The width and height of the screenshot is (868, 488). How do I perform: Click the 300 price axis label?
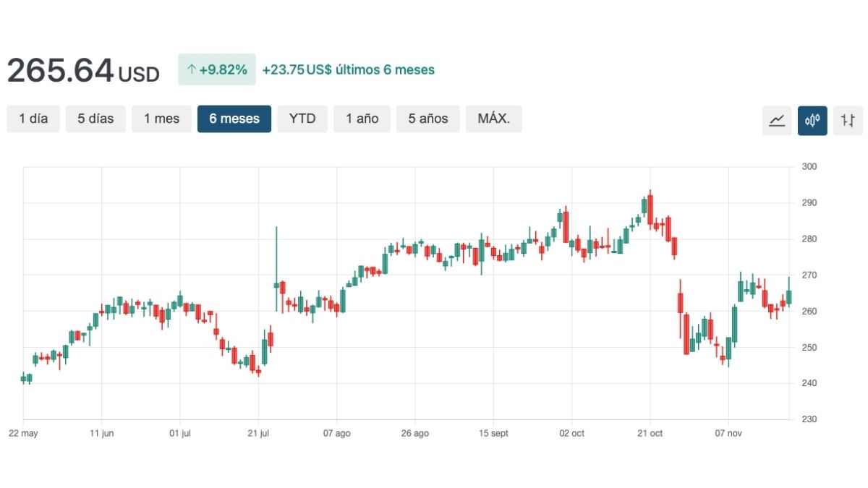[809, 167]
